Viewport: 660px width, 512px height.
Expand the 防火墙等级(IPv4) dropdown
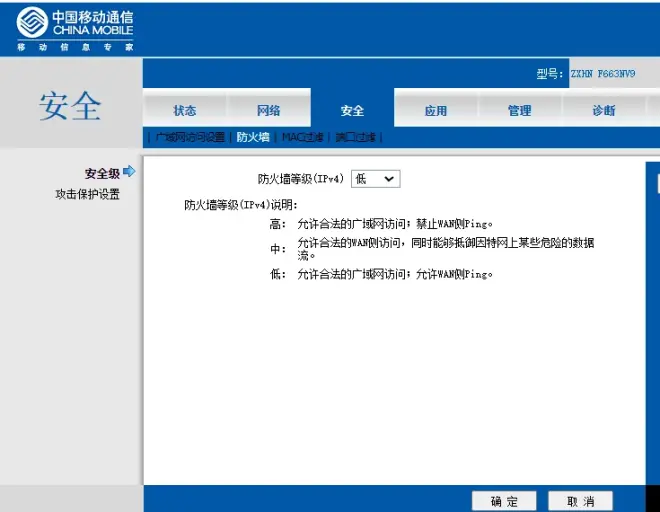coord(375,179)
